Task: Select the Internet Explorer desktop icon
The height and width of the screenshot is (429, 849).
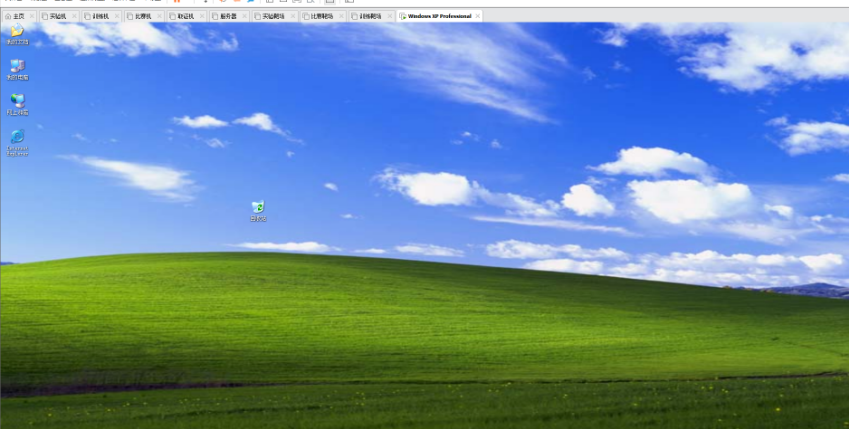Action: pyautogui.click(x=17, y=142)
